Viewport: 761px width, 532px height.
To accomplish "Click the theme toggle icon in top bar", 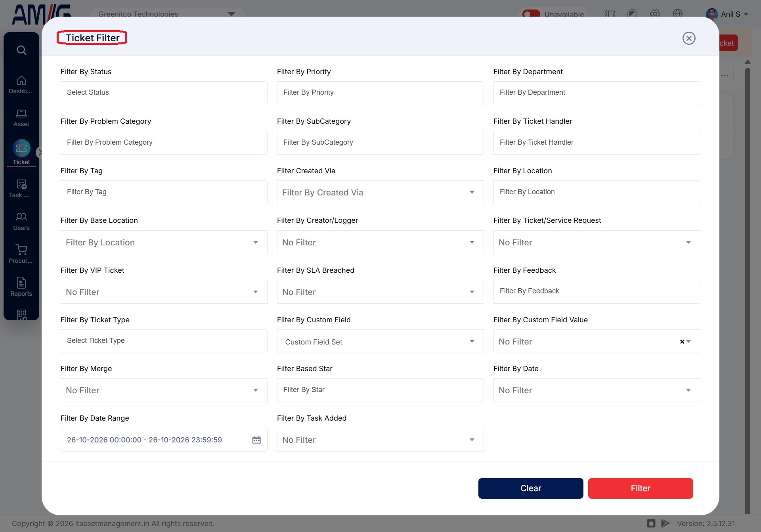I will [632, 13].
